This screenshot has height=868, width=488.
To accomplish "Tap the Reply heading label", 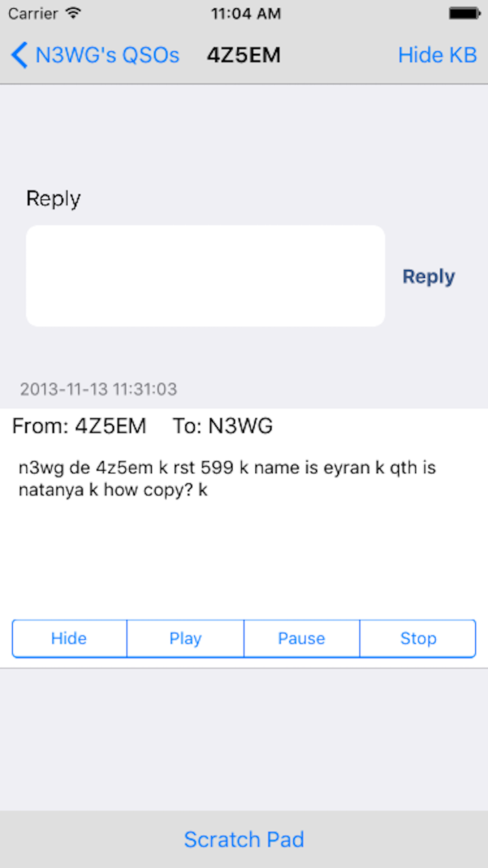I will coord(53,199).
